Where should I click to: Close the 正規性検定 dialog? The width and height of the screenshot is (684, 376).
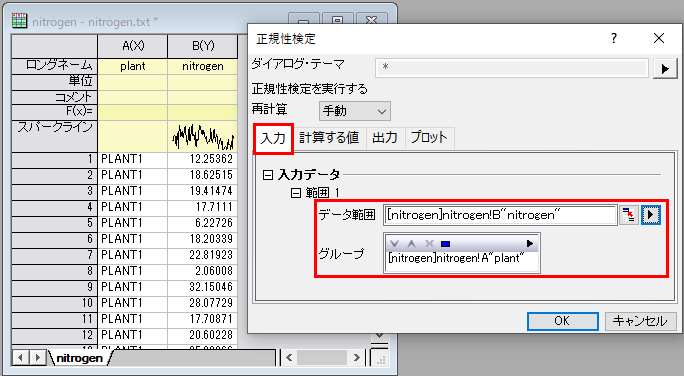(659, 38)
